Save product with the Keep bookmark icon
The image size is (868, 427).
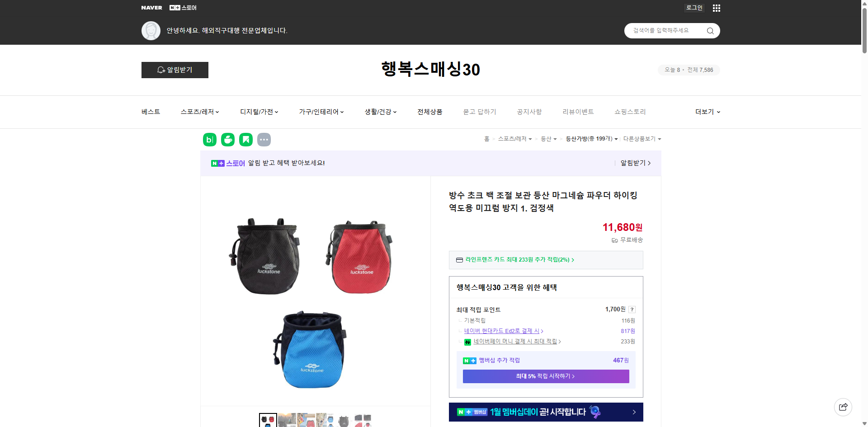[x=245, y=140]
